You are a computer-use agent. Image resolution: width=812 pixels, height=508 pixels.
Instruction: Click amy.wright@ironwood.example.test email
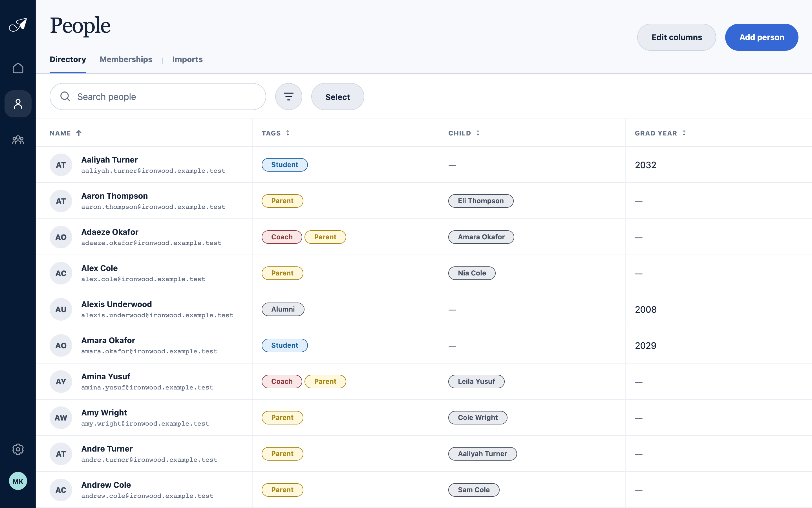pos(145,424)
